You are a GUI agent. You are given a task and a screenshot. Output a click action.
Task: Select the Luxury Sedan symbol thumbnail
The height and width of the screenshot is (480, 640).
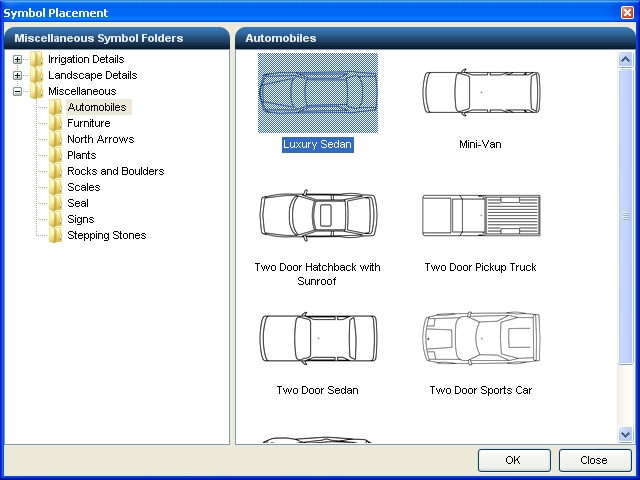coord(317,93)
